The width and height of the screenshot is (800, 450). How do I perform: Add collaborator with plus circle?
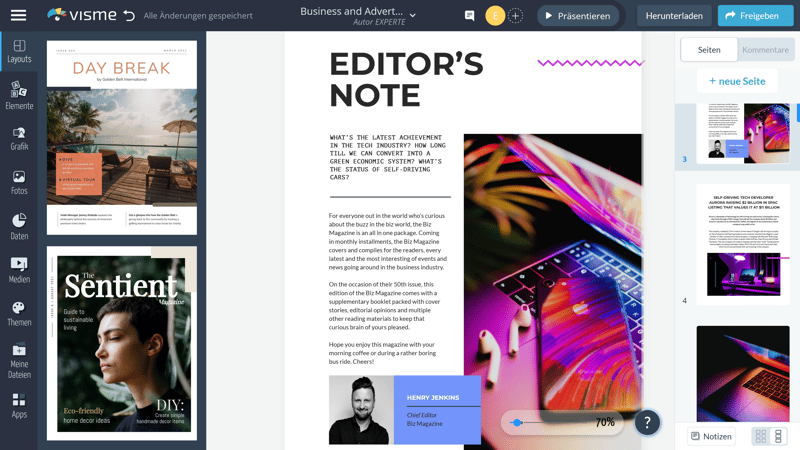(x=515, y=16)
